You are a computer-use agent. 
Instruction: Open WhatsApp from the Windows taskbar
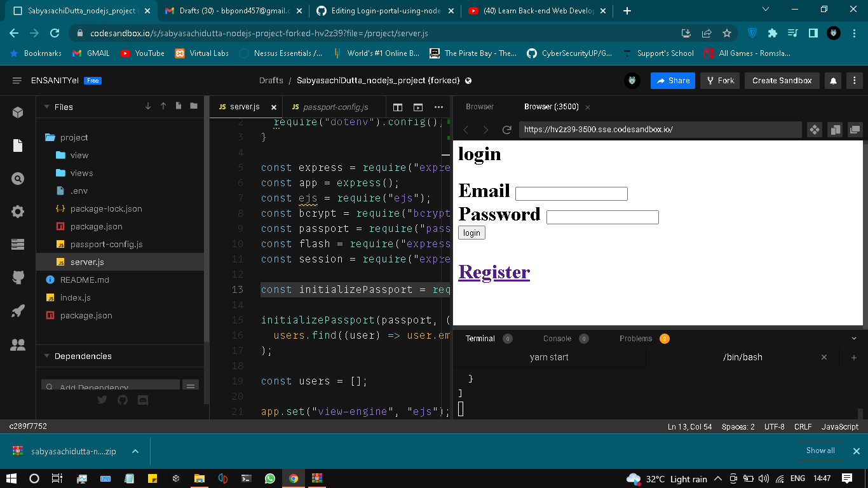[x=270, y=478]
